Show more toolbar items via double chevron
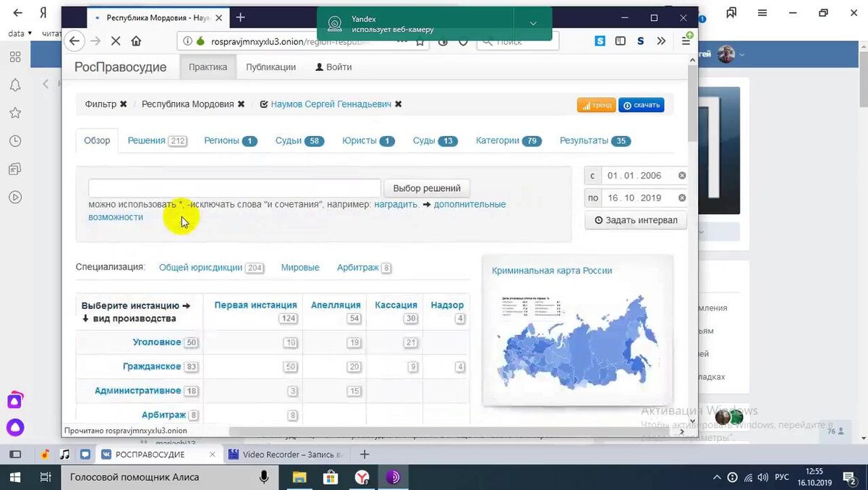The height and width of the screenshot is (490, 868). (x=661, y=41)
